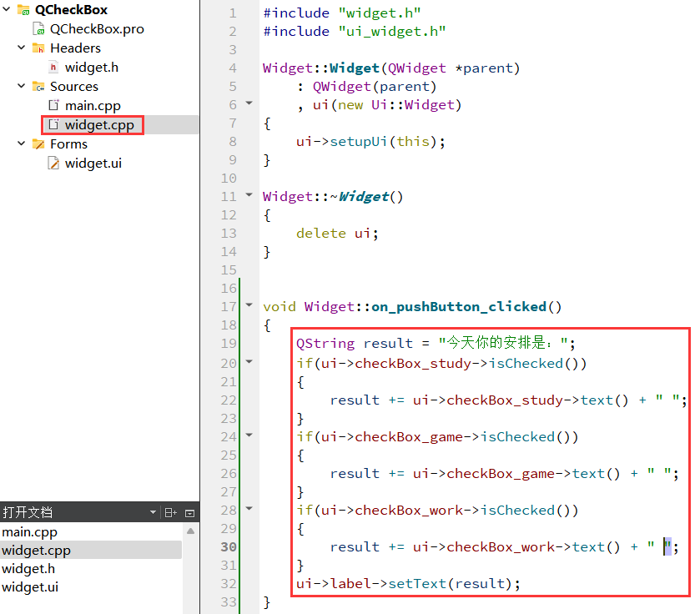Open the 打开文档 panel dropdown arrow

[153, 512]
